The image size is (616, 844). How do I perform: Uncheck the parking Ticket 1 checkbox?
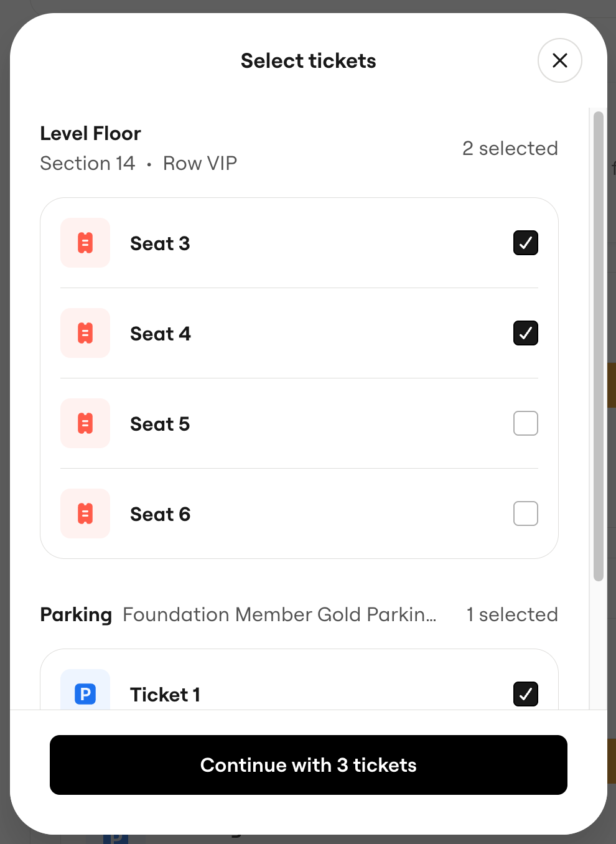point(525,693)
